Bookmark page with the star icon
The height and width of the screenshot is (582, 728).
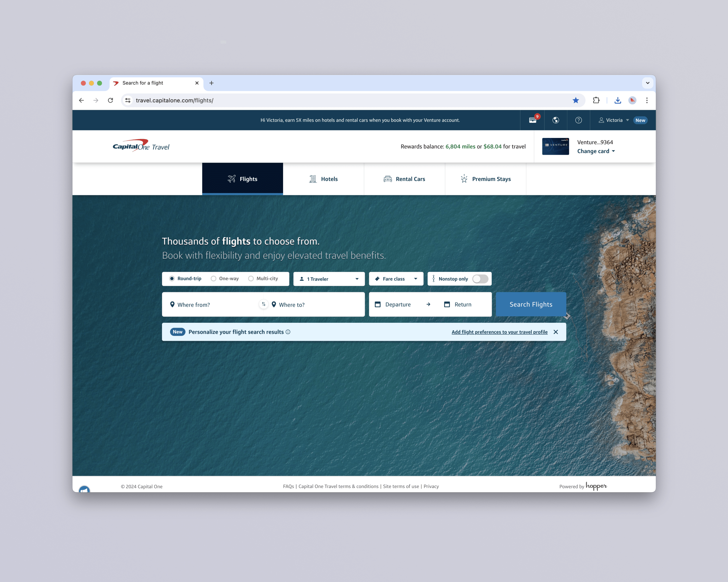[576, 100]
